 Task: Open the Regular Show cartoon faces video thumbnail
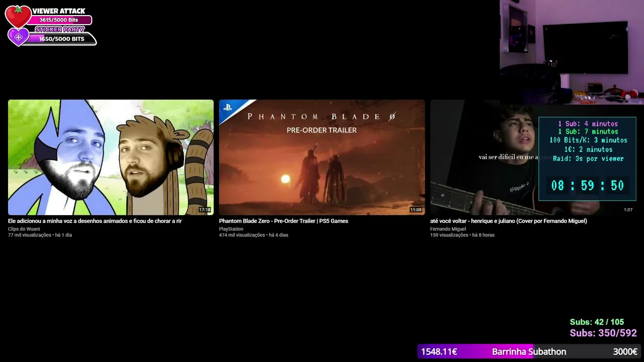click(111, 157)
